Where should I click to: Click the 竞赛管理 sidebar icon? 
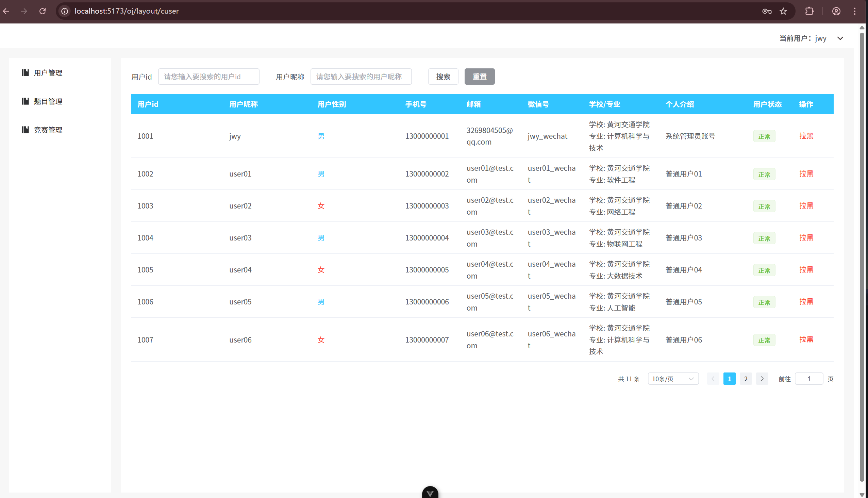25,130
